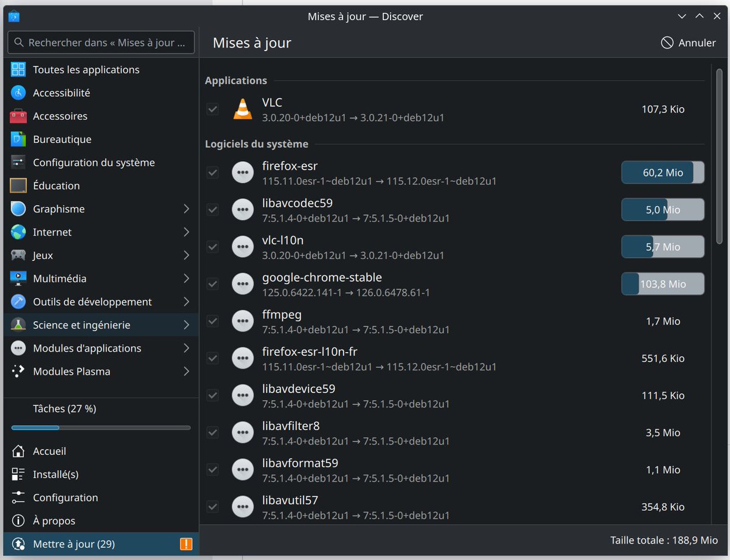Expand the Internet category chevron
The height and width of the screenshot is (560, 730).
186,232
